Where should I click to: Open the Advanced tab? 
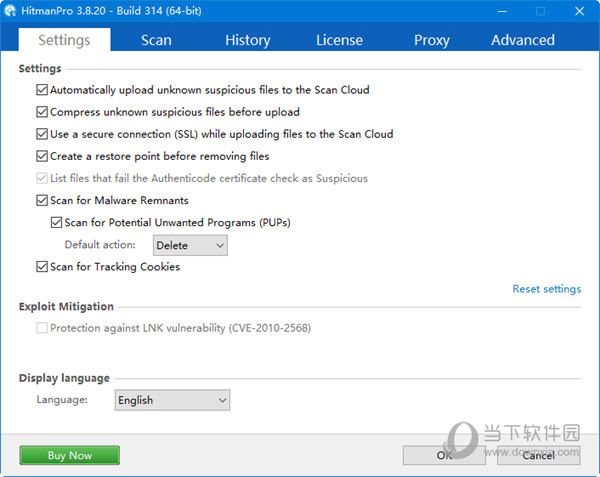pos(523,40)
